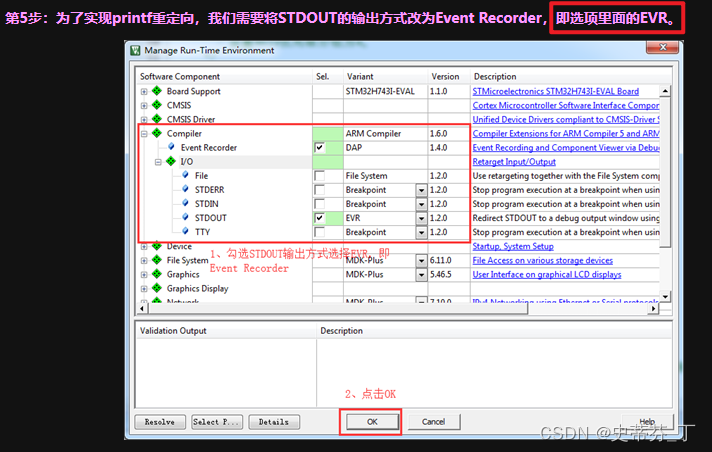Toggle the STDOUT checkbox
Viewport: 712px width, 452px height.
point(320,218)
